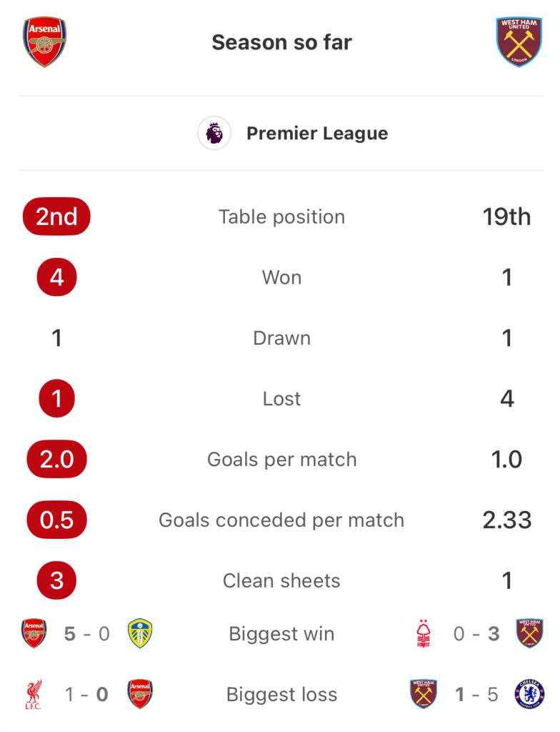
Task: Click the Nottingham Forest crest
Action: pos(424,633)
